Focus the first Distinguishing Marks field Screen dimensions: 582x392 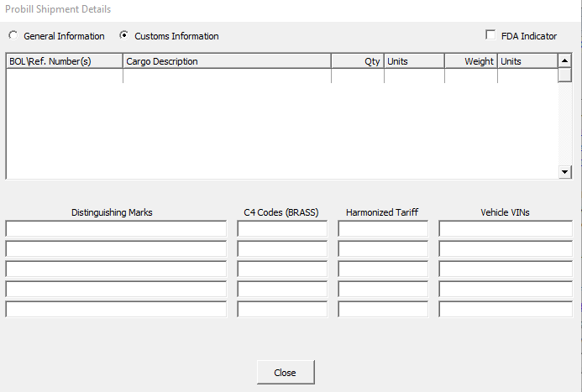click(x=116, y=228)
